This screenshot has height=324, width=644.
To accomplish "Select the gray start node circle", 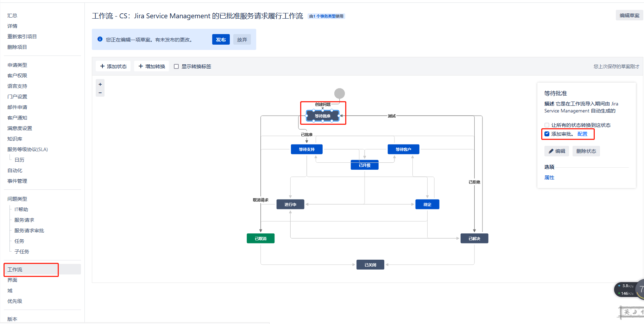I will 339,93.
